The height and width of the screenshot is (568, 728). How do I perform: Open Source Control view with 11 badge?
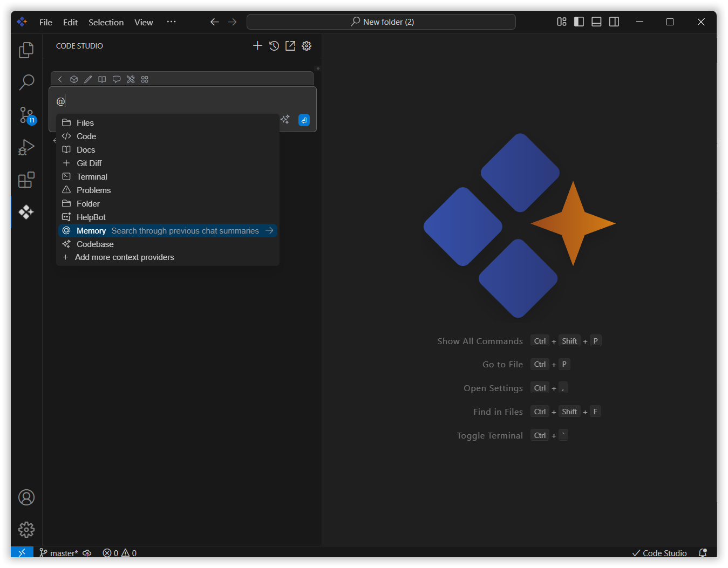pos(26,115)
